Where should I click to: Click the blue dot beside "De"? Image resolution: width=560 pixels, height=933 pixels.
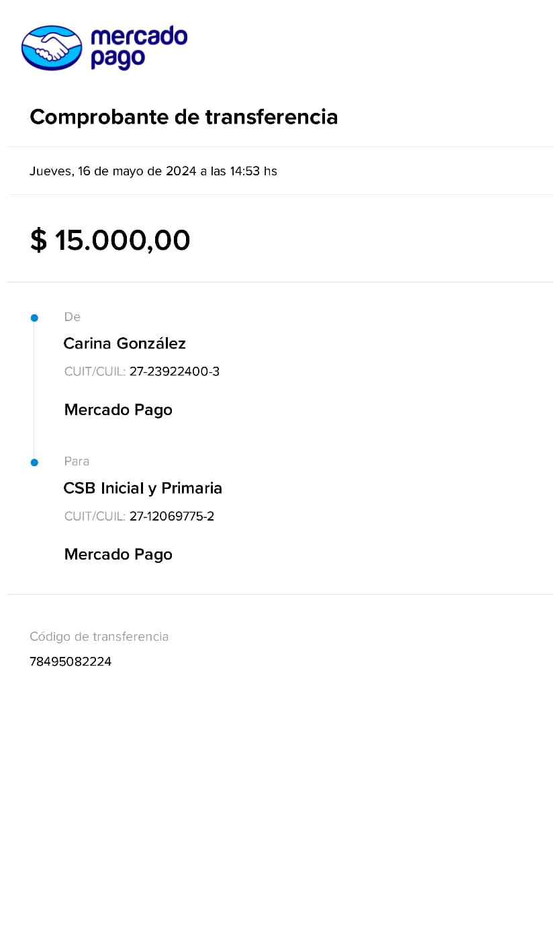click(34, 318)
